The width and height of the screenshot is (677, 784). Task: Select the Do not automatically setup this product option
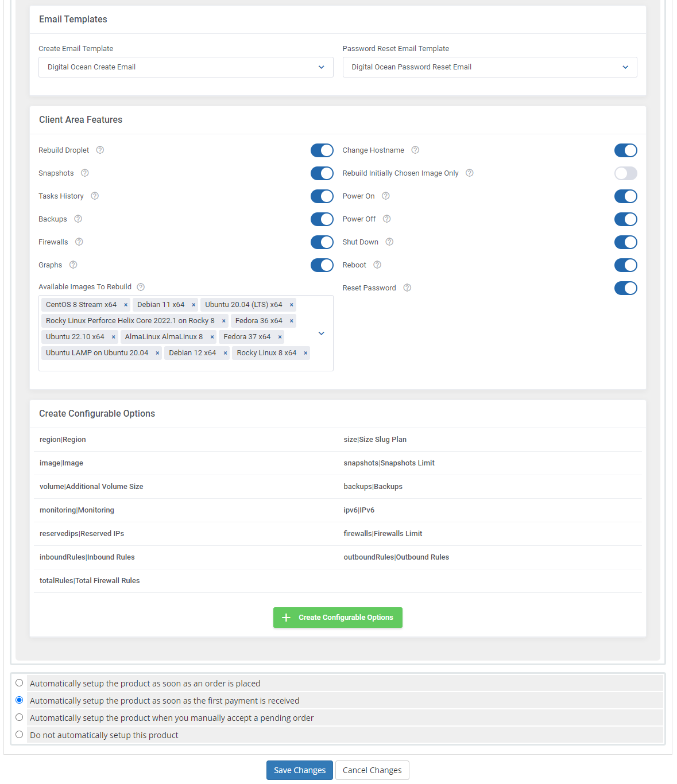(19, 734)
